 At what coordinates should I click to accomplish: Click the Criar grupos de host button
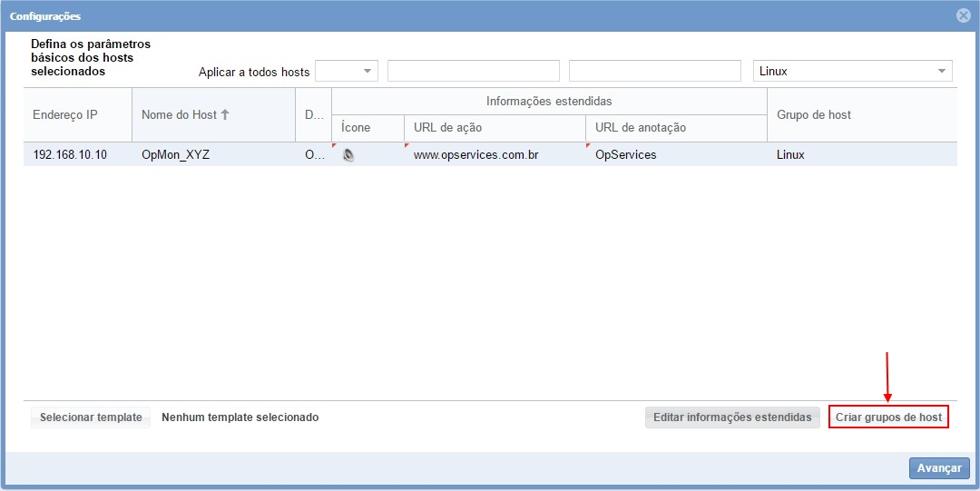pos(888,417)
